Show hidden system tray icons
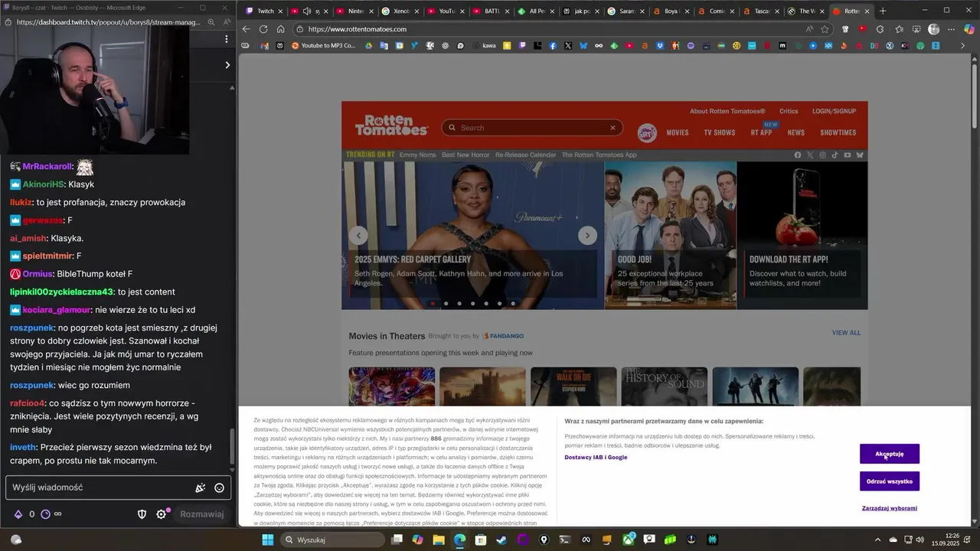Image resolution: width=980 pixels, height=551 pixels. click(x=877, y=540)
